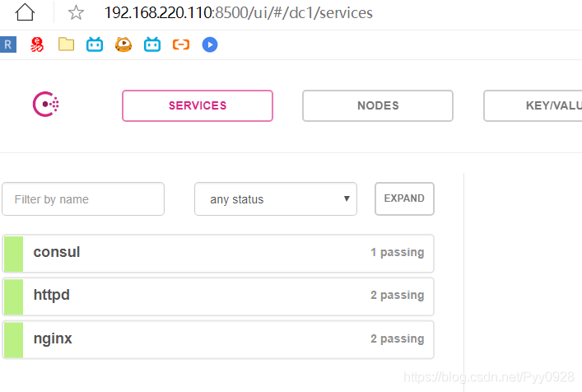Switch to the SERVICES tab
The width and height of the screenshot is (582, 392).
coord(198,105)
